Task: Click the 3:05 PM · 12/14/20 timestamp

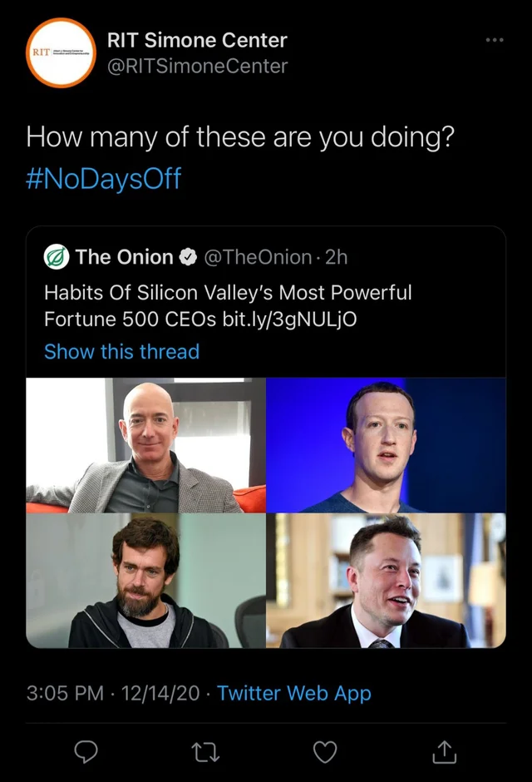Action: click(113, 693)
